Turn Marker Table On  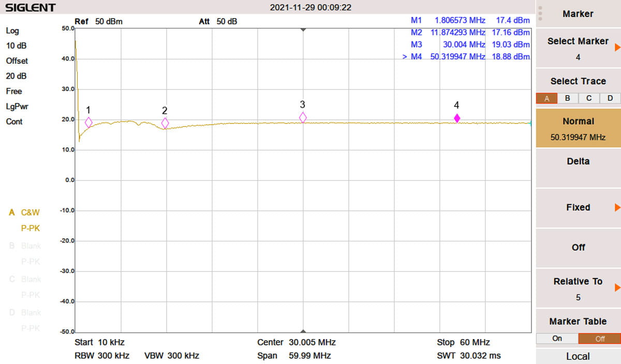coord(557,339)
